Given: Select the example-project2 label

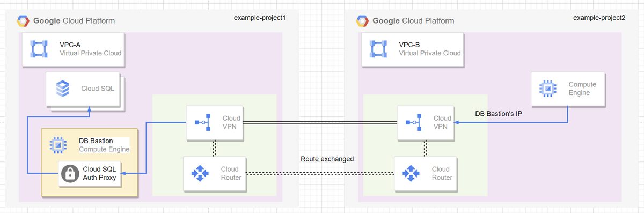Looking at the screenshot, I should coord(599,18).
